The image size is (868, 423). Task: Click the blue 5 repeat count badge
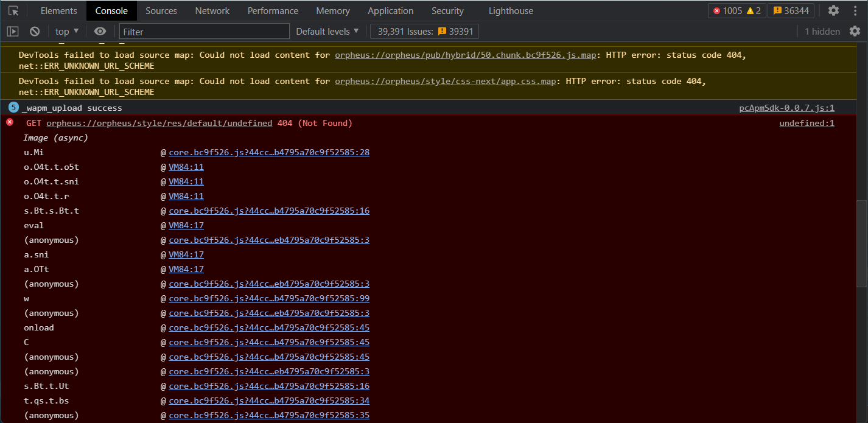click(x=13, y=108)
